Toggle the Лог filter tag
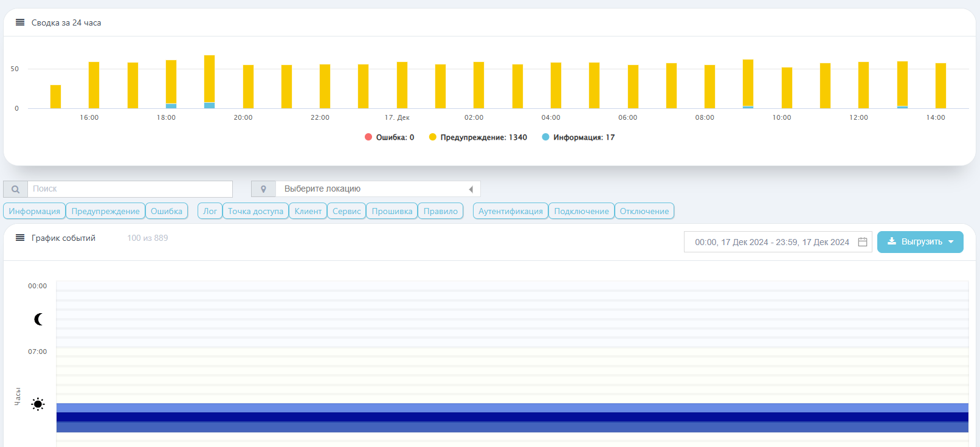This screenshot has height=447, width=980. pos(210,211)
